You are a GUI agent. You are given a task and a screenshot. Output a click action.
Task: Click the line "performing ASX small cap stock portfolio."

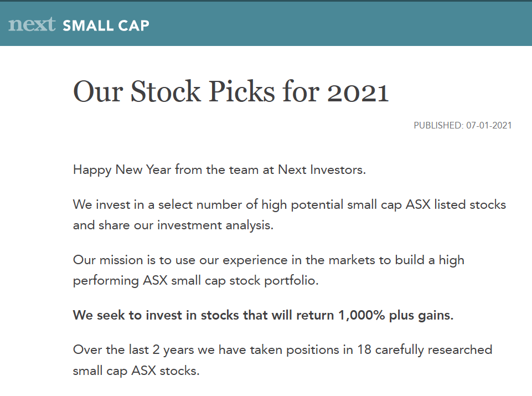196,281
